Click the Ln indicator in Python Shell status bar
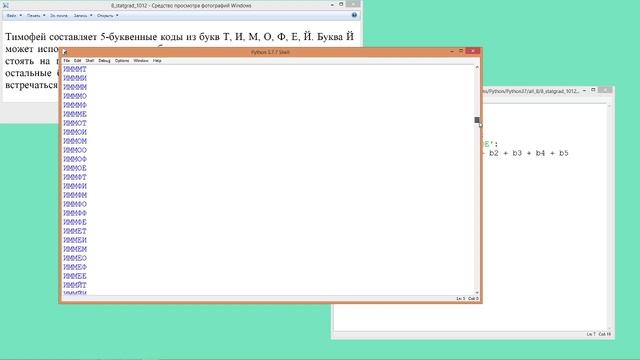The width and height of the screenshot is (640, 360). 460,299
